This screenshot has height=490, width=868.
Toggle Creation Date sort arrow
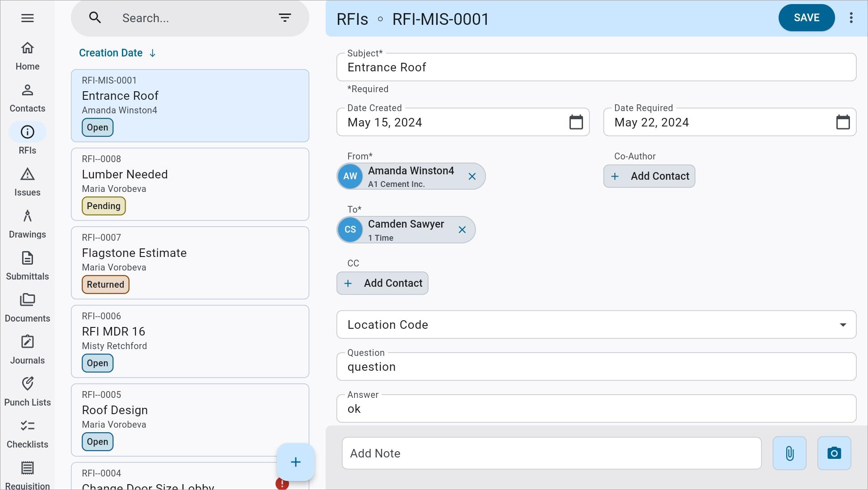(x=153, y=53)
